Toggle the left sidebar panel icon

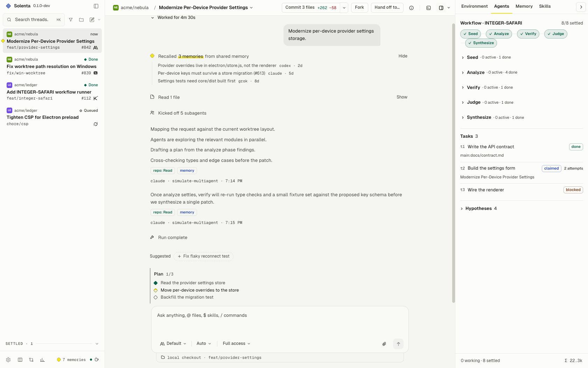(96, 6)
